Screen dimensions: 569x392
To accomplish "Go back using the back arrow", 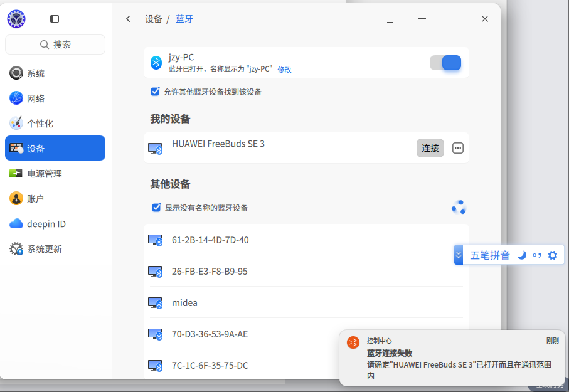I will click(x=128, y=19).
